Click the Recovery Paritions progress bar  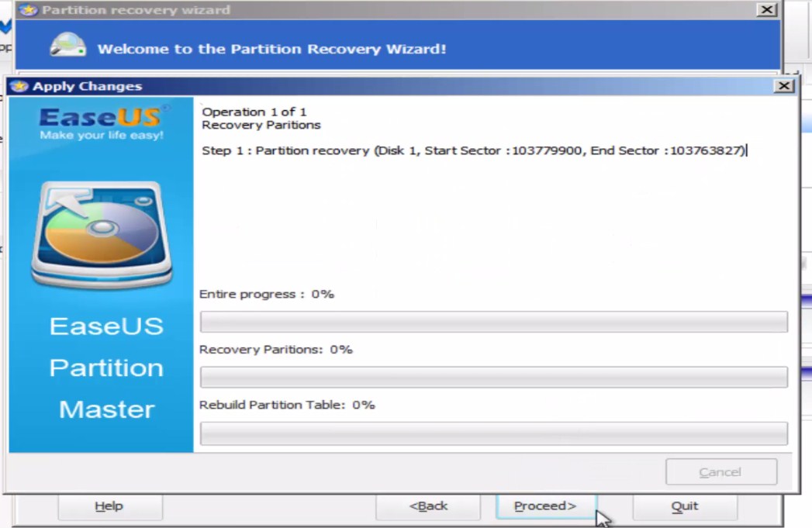pyautogui.click(x=493, y=378)
